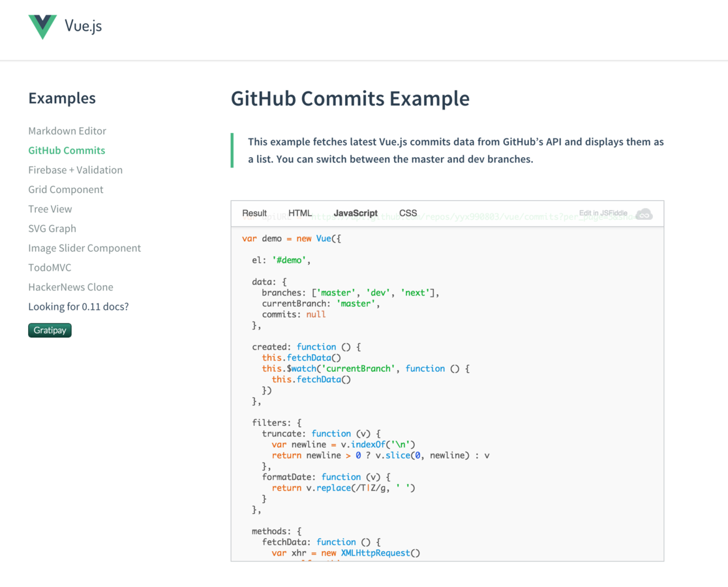Open the Markdown Editor example

(67, 131)
